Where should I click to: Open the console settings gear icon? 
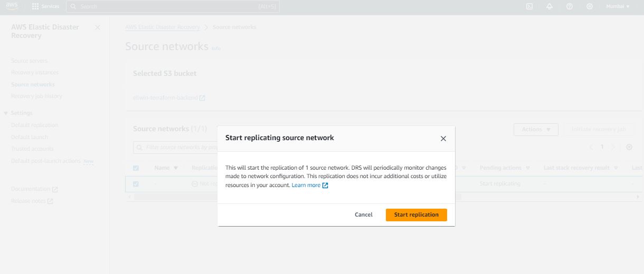pos(590,6)
